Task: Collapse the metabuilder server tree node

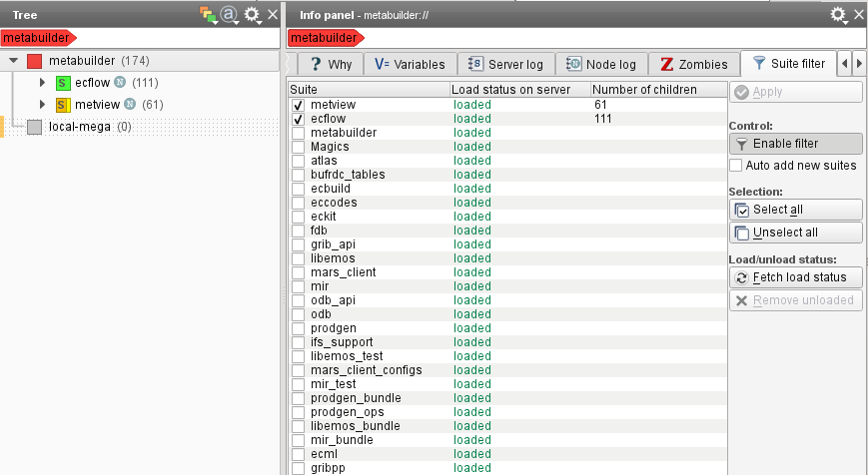Action: click(13, 62)
